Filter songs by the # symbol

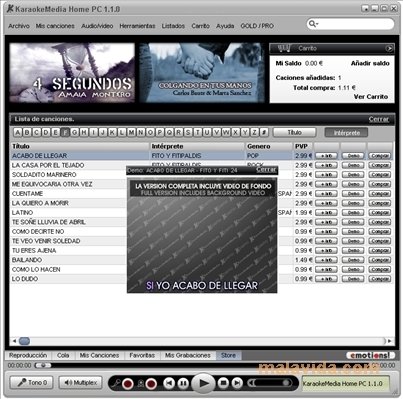tap(264, 132)
